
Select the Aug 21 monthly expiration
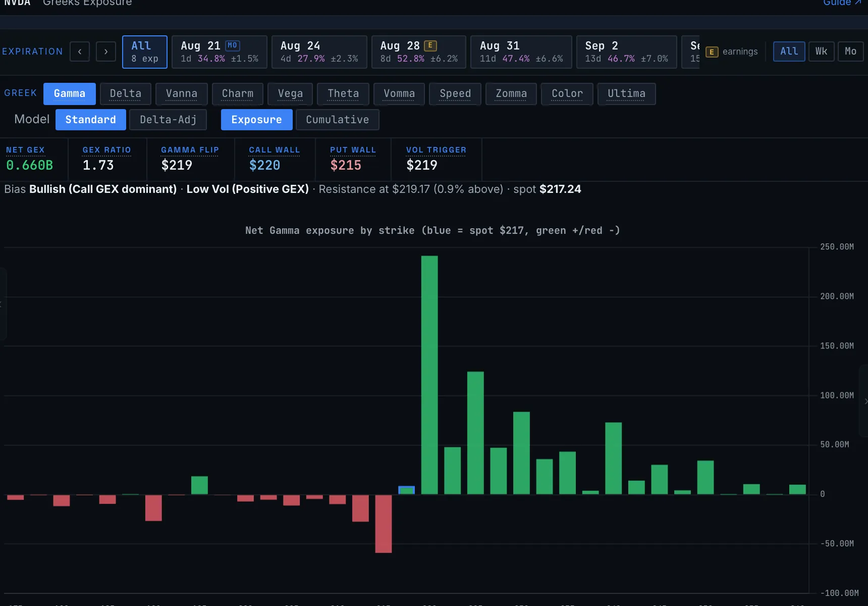(220, 52)
